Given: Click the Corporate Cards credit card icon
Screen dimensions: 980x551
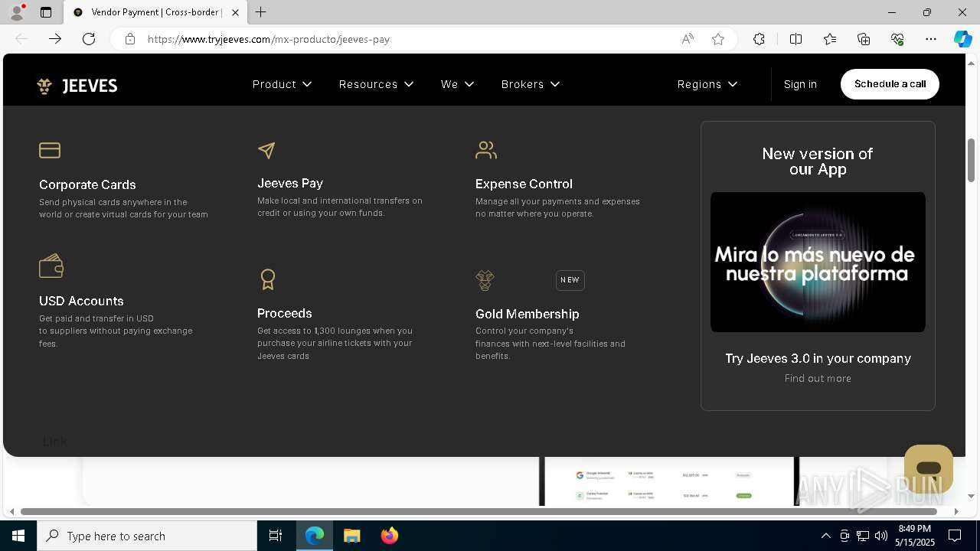Looking at the screenshot, I should click(x=50, y=150).
